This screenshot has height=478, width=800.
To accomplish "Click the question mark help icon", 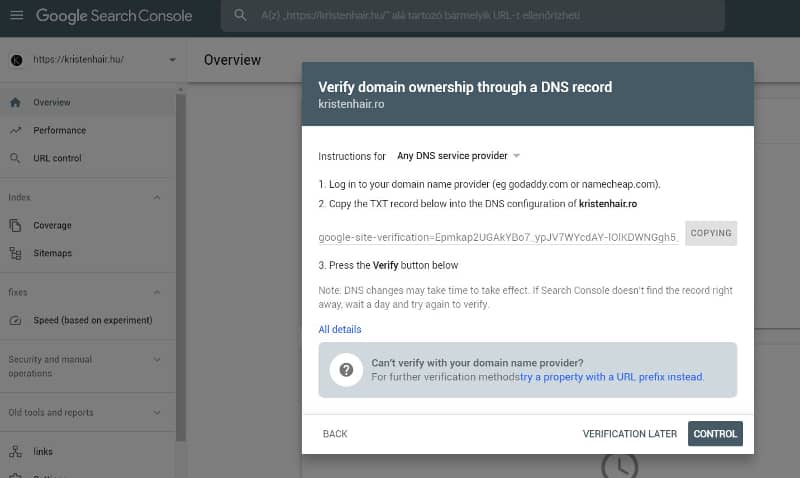I will [x=346, y=370].
